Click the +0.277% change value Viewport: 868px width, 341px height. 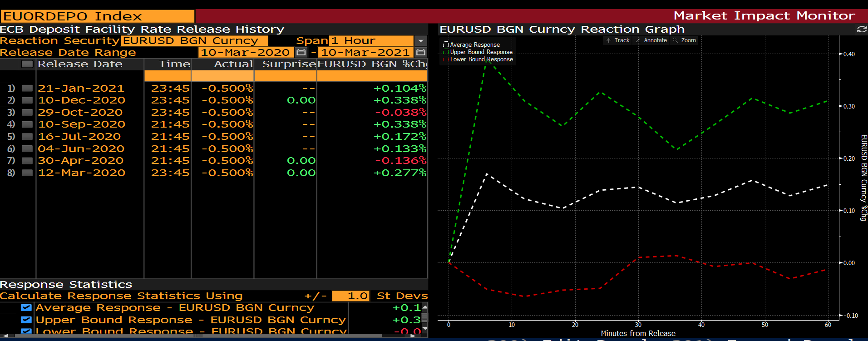[399, 173]
